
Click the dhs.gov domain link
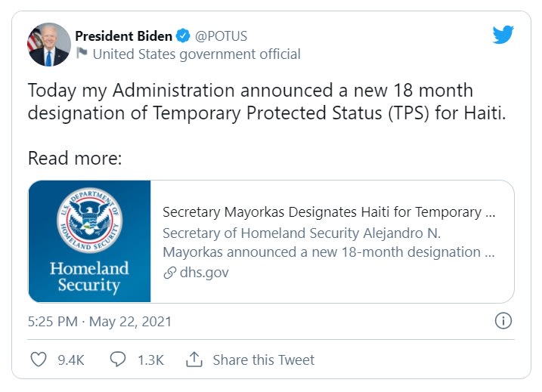203,273
